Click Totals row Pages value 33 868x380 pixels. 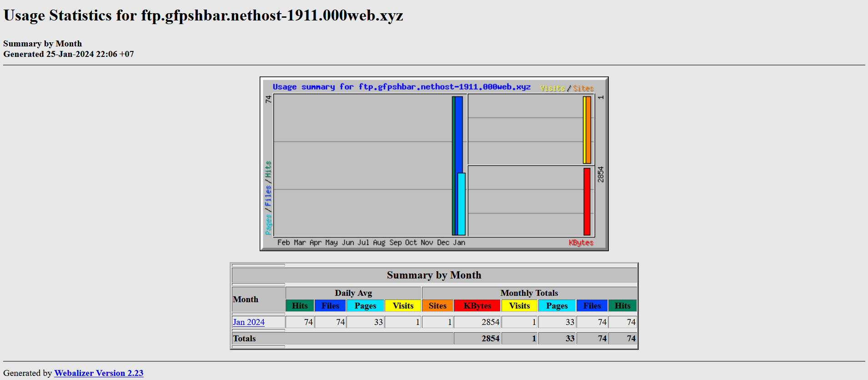click(557, 339)
